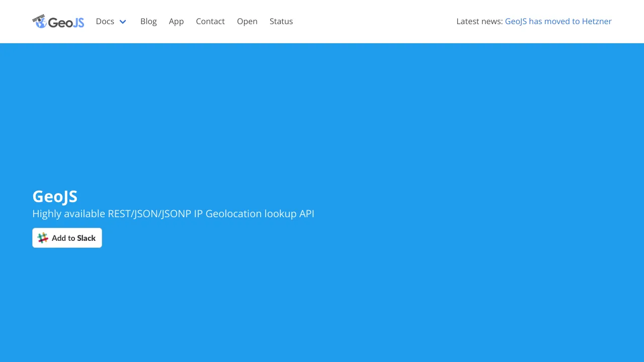The width and height of the screenshot is (644, 362).
Task: Open the App nav link
Action: click(176, 21)
